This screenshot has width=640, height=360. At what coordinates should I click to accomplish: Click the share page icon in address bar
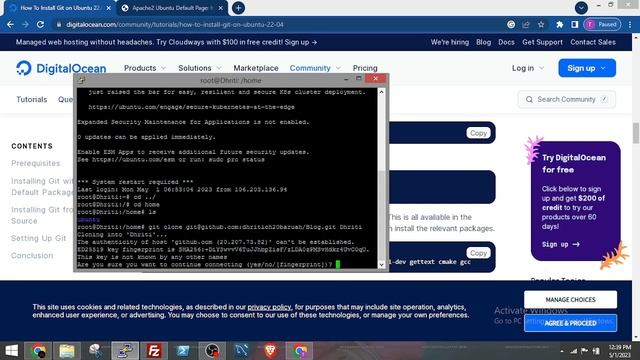click(x=526, y=24)
